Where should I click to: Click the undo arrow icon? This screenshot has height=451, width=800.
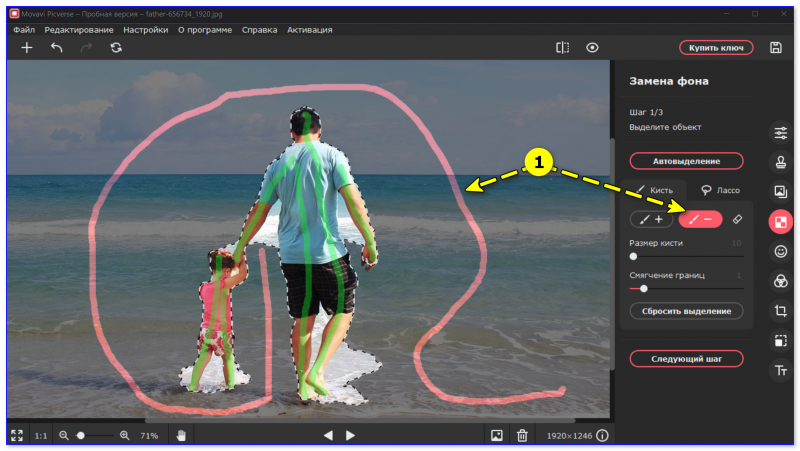tap(57, 47)
